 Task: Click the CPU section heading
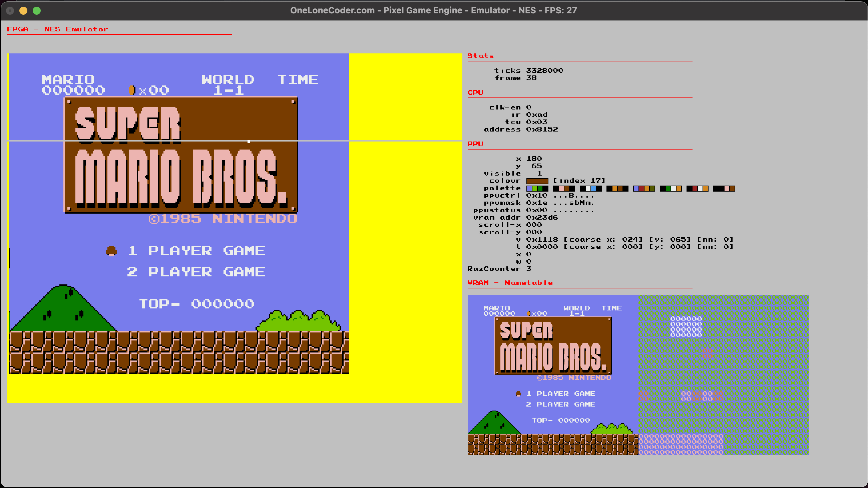[x=475, y=92]
